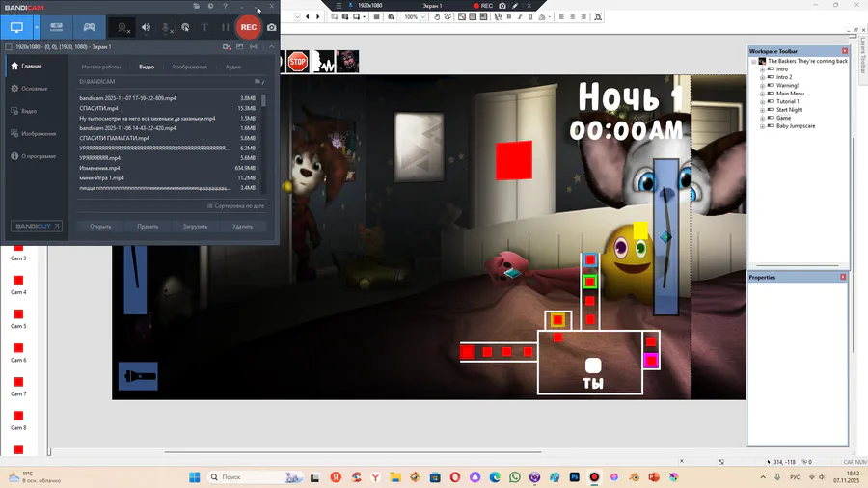868x488 pixels.
Task: Switch to HDMI device recording mode
Action: (57, 27)
